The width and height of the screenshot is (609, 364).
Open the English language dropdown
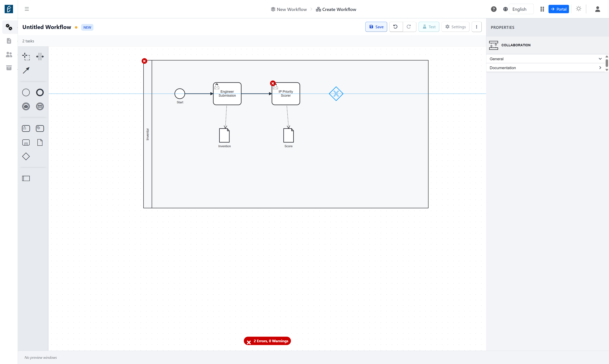[x=521, y=9]
